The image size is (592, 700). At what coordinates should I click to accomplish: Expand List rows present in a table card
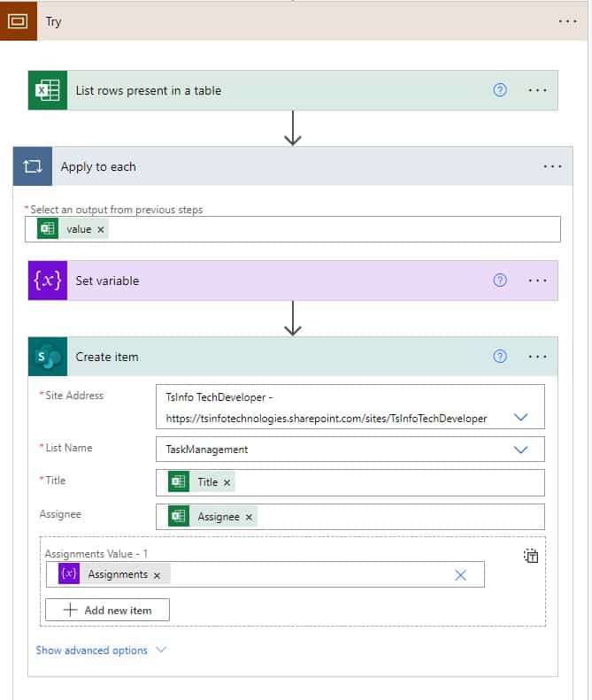pyautogui.click(x=293, y=90)
